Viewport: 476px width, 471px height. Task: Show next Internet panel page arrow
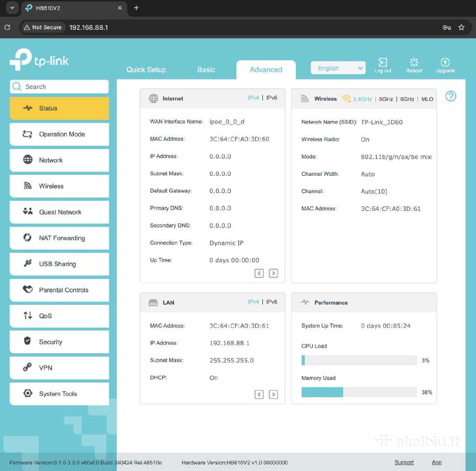click(273, 273)
